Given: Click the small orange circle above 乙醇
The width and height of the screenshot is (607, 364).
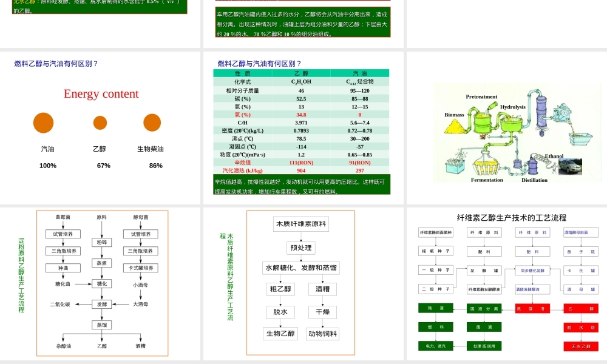Looking at the screenshot, I should click(x=100, y=123).
